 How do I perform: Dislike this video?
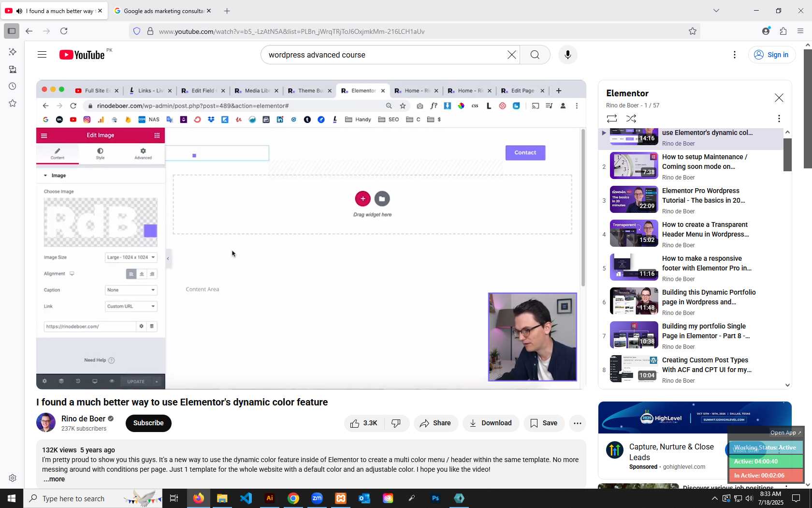tap(396, 423)
